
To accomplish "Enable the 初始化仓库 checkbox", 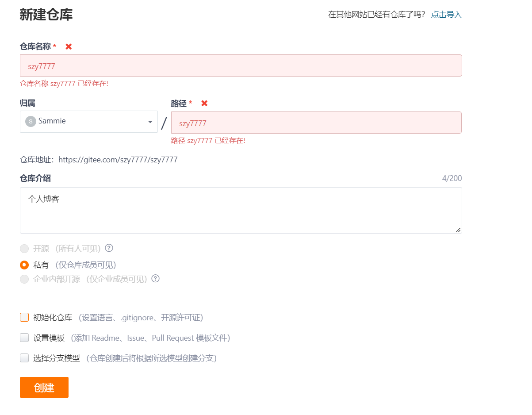I will [24, 317].
